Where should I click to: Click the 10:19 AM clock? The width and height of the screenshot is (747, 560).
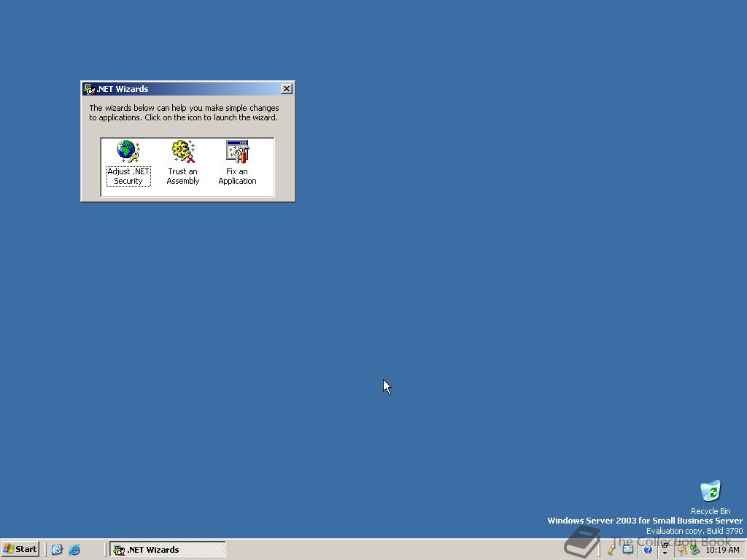coord(722,550)
